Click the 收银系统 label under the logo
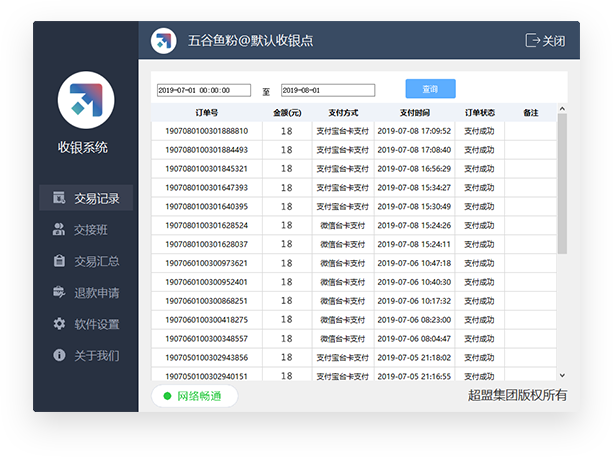613x457 pixels. pyautogui.click(x=82, y=147)
